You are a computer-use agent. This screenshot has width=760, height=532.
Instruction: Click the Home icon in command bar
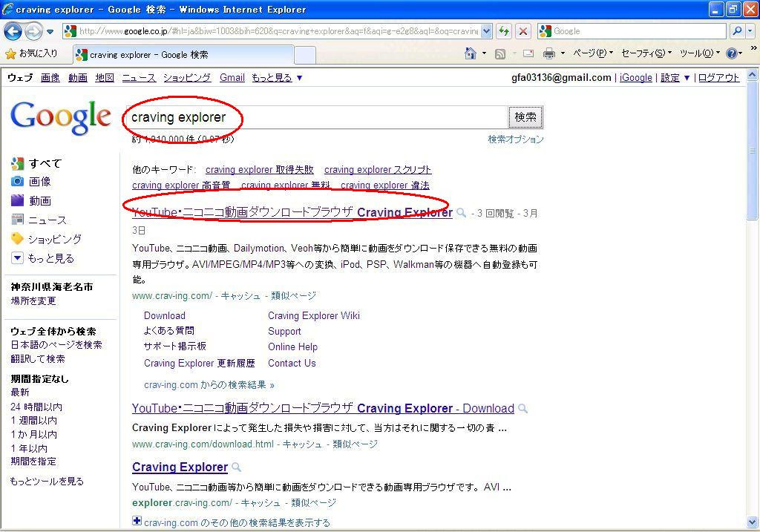(470, 53)
